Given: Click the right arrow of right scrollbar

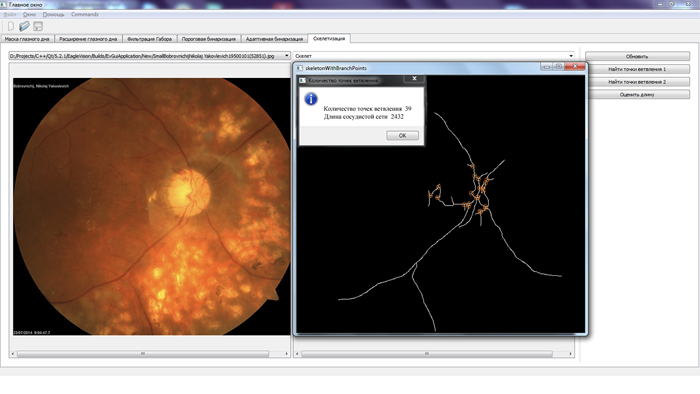Looking at the screenshot, I should click(571, 354).
